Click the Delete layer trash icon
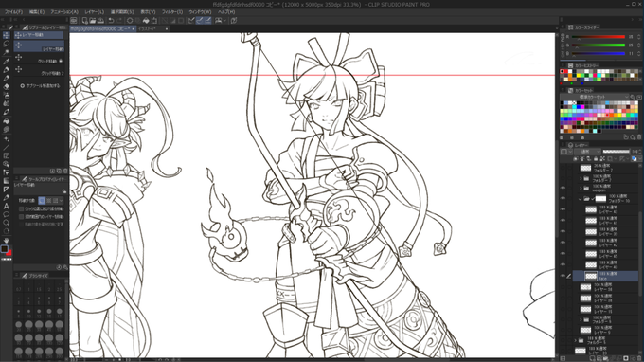This screenshot has height=362, width=644. (x=638, y=359)
